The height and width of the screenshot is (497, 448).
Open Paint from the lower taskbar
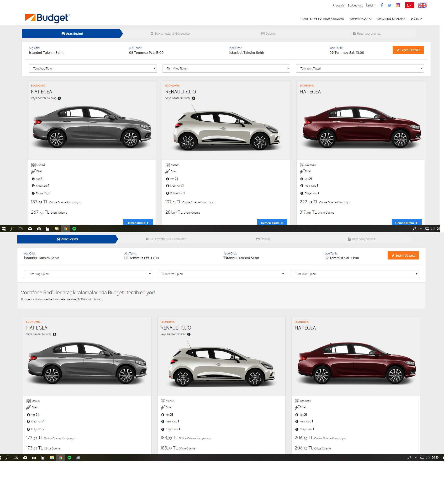tap(78, 457)
